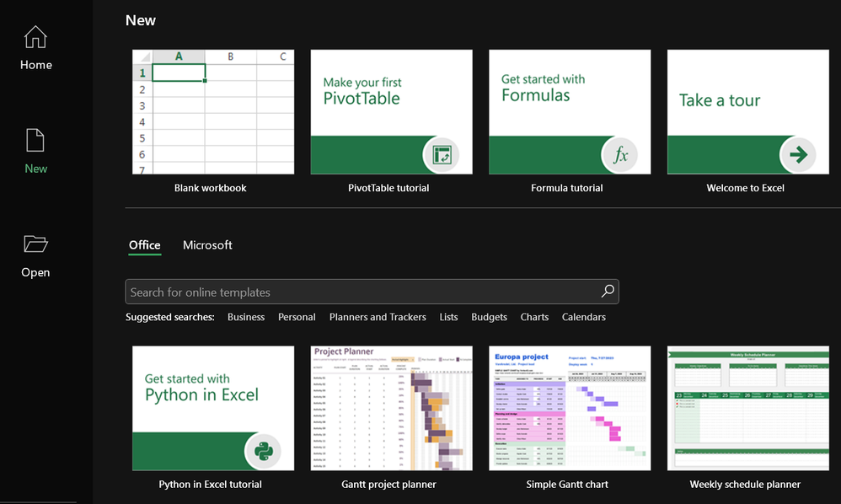
Task: Click the Search for online templates field
Action: (372, 292)
